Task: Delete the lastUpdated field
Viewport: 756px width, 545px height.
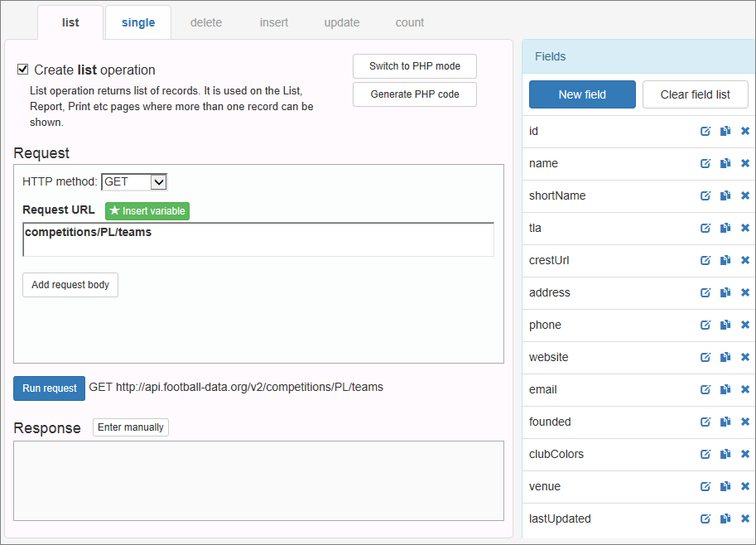Action: pyautogui.click(x=744, y=518)
